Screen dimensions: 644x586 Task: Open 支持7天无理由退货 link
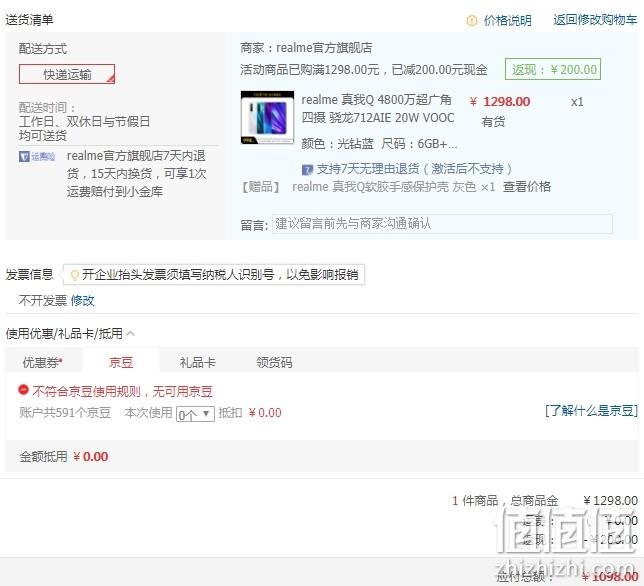(414, 169)
